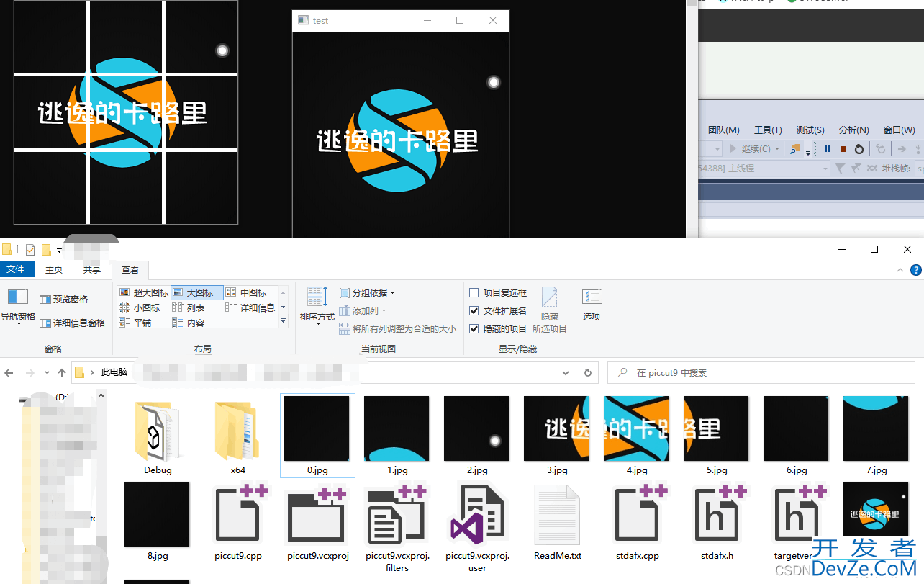Open the 分析(N) menu in Visual Studio
The height and width of the screenshot is (584, 924).
coord(853,130)
